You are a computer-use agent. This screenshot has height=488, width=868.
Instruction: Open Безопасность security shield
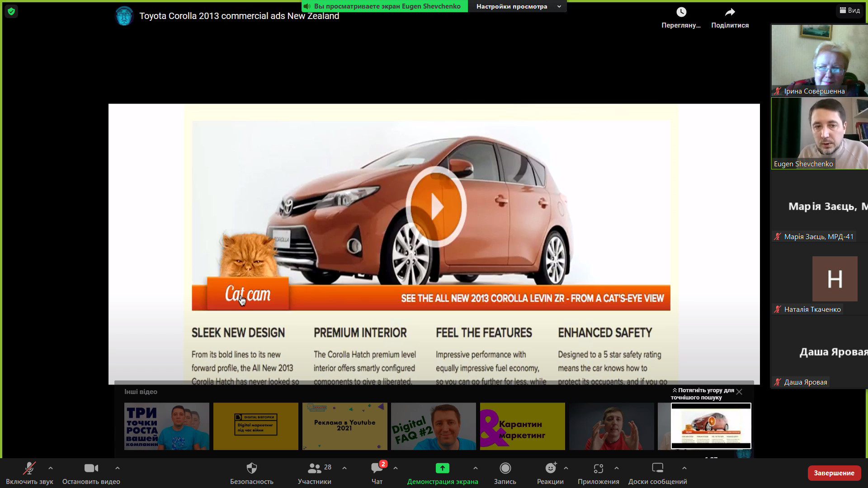252,473
